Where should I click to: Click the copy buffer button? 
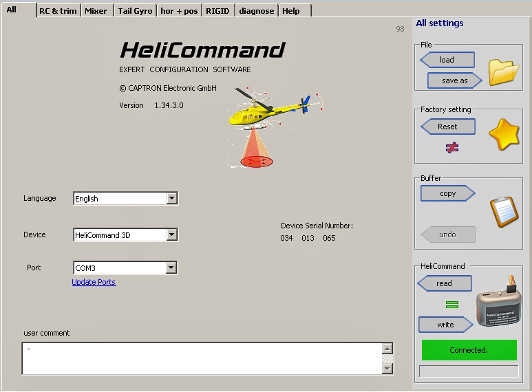point(448,194)
